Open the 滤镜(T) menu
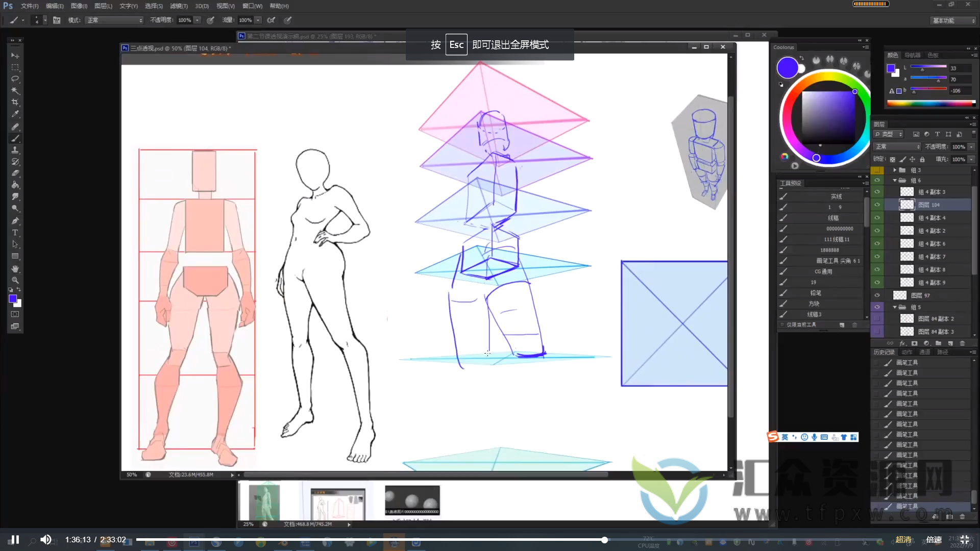Viewport: 980px width, 551px height. (x=179, y=6)
